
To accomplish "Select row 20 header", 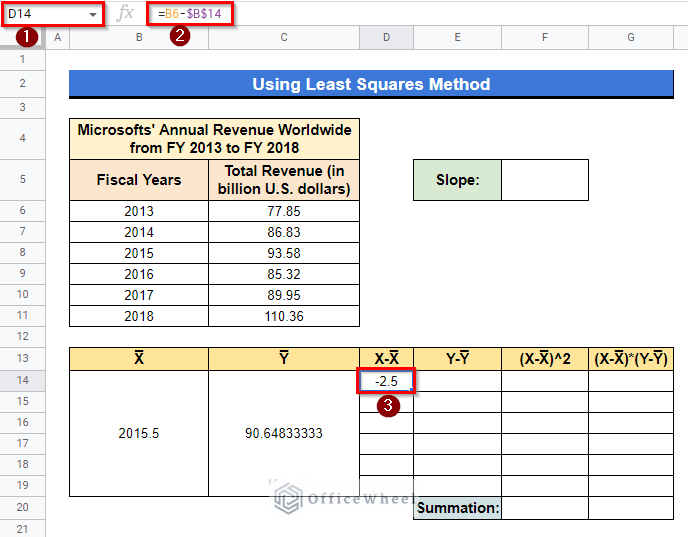I will point(22,508).
